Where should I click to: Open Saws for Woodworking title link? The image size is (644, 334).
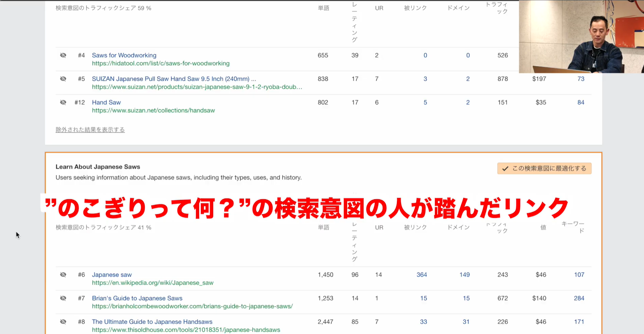[124, 55]
